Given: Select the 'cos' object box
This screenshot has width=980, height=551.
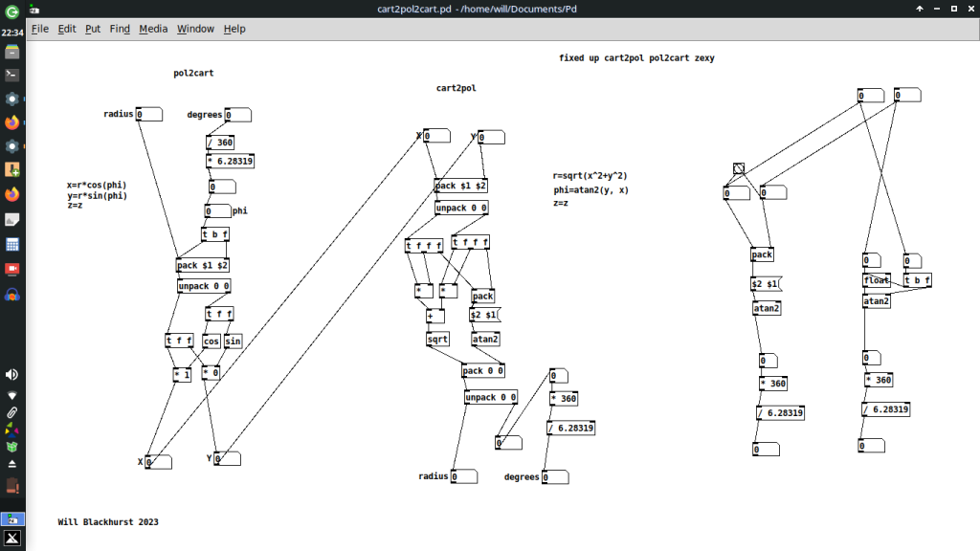Looking at the screenshot, I should [x=212, y=342].
